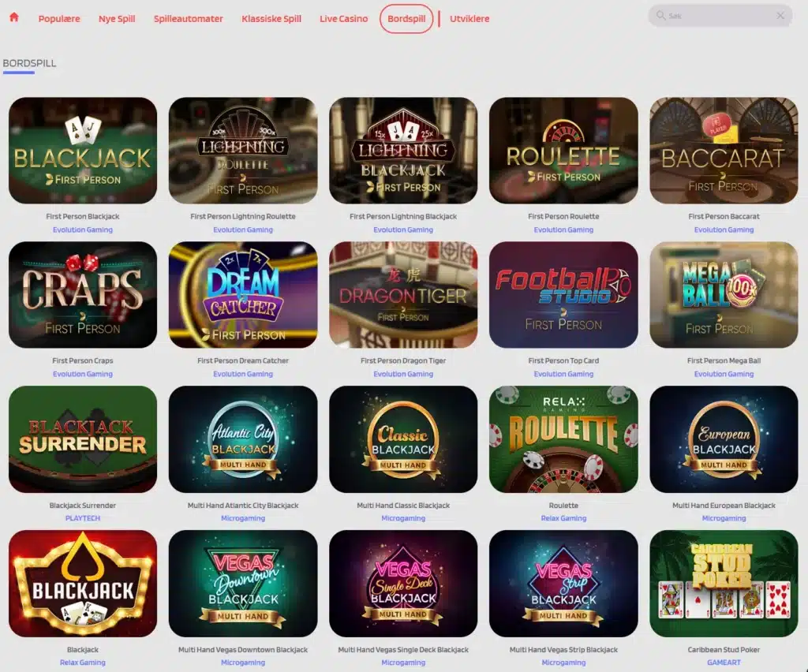The image size is (808, 672).
Task: Open Caribbean Stud Poker thumbnail
Action: click(x=724, y=584)
